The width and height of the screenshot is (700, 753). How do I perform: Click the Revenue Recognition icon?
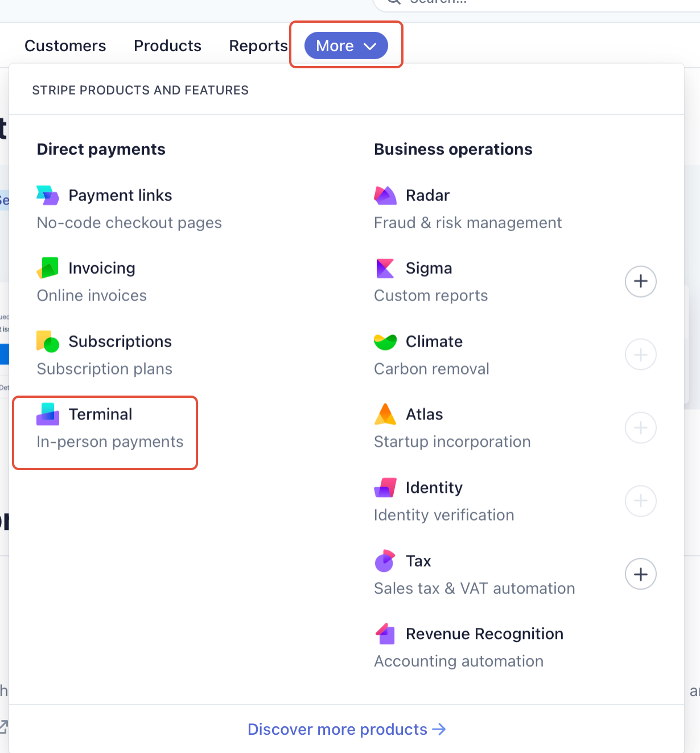click(385, 634)
